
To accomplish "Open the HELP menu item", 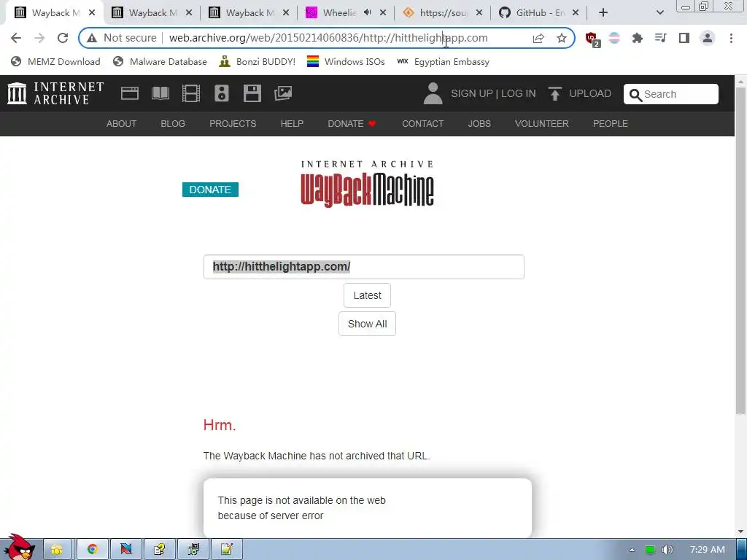I will (292, 124).
